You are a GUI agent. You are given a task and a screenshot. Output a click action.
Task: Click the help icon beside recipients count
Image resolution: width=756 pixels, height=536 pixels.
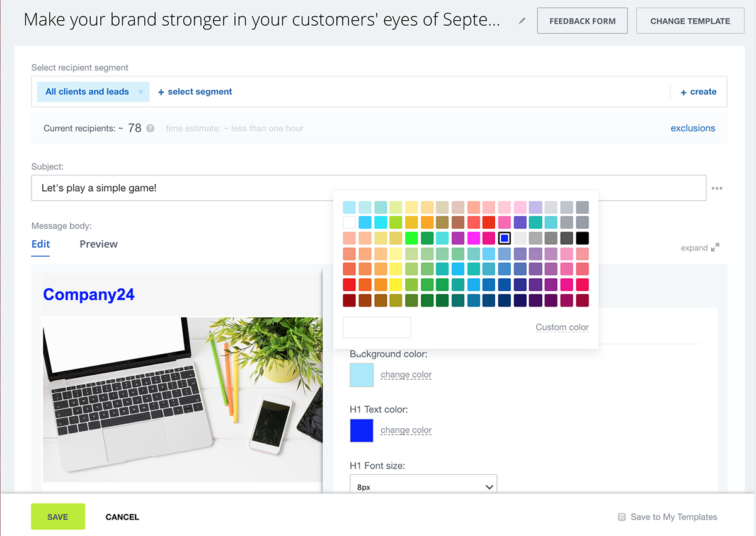click(x=151, y=128)
